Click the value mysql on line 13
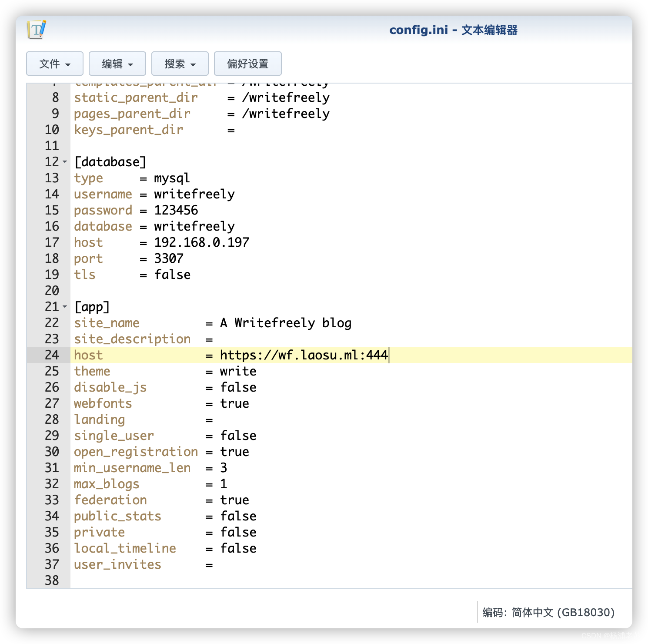The height and width of the screenshot is (644, 648). [172, 178]
